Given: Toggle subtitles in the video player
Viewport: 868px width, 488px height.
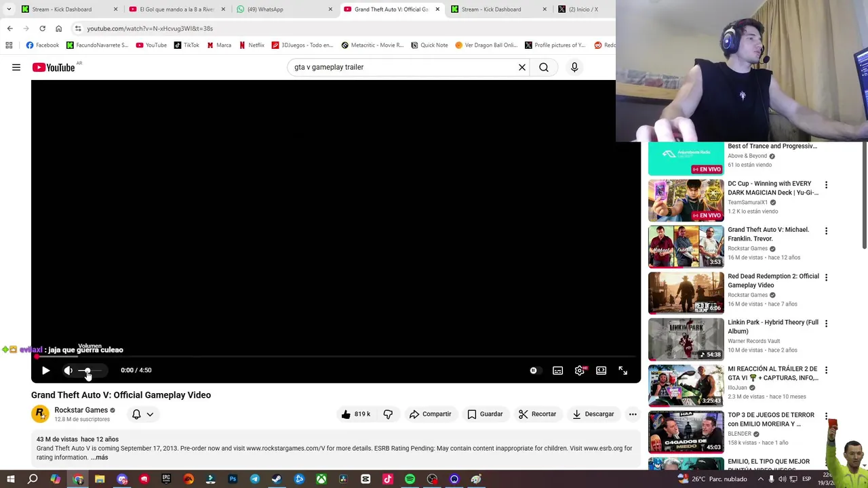Looking at the screenshot, I should pyautogui.click(x=557, y=371).
